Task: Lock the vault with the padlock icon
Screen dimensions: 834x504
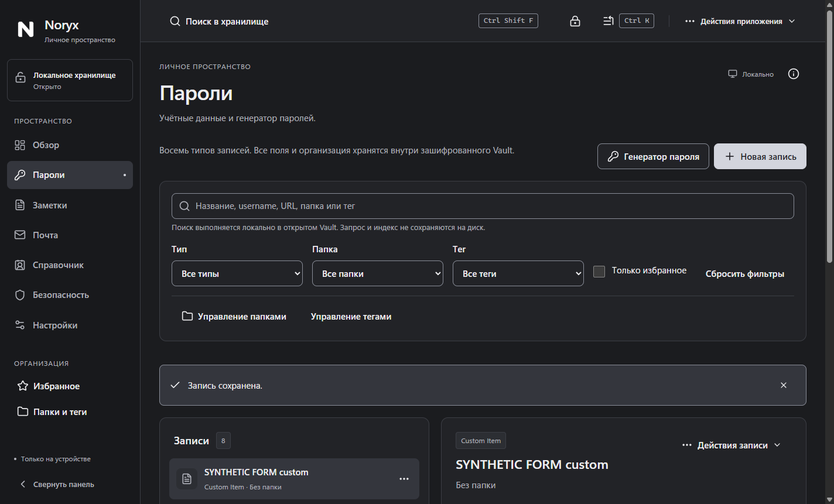Action: pos(575,21)
